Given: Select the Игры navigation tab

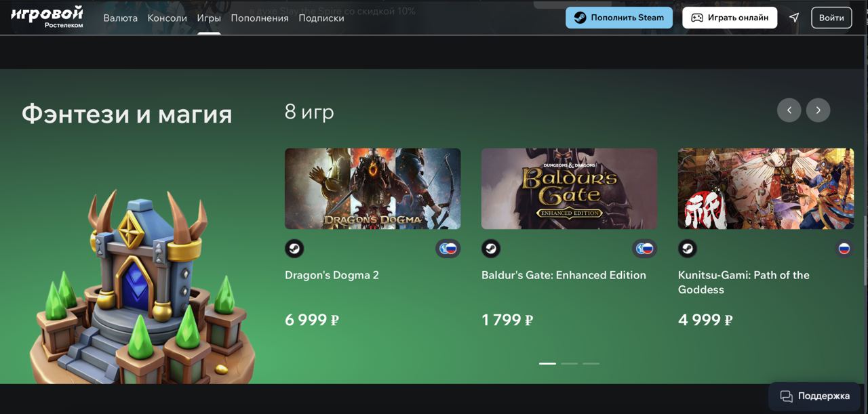Looking at the screenshot, I should 209,18.
